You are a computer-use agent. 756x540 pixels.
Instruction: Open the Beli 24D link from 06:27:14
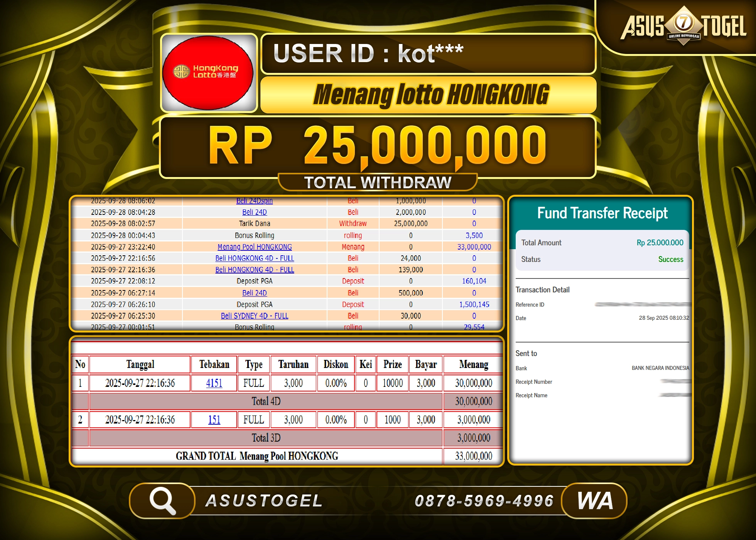255,293
